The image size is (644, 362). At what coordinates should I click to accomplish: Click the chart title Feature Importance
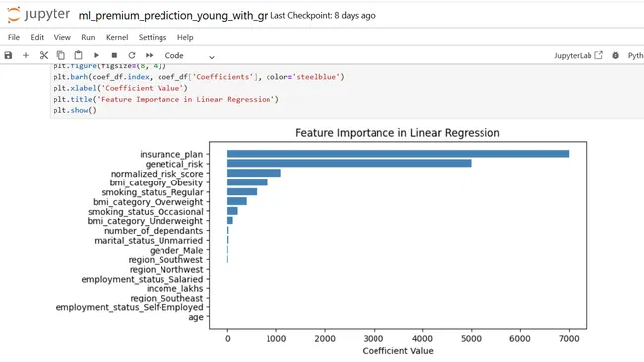(397, 133)
